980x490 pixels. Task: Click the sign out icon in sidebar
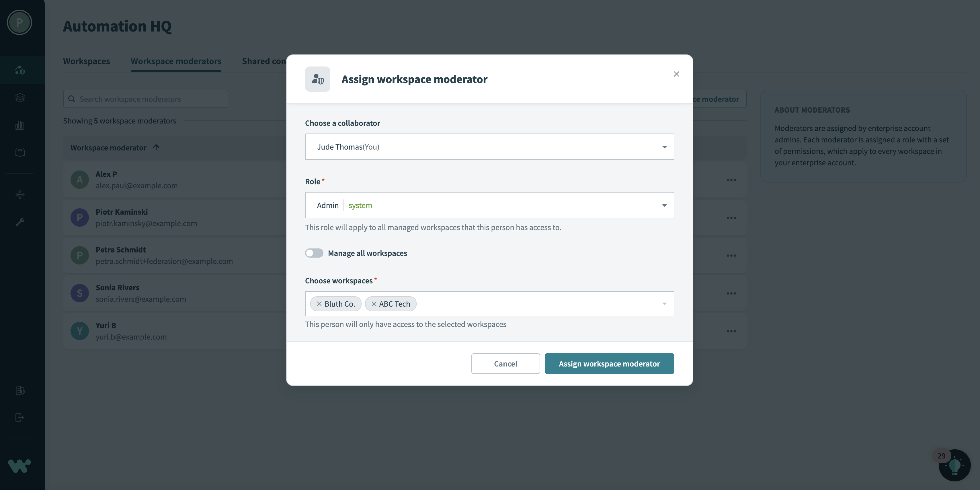click(19, 418)
